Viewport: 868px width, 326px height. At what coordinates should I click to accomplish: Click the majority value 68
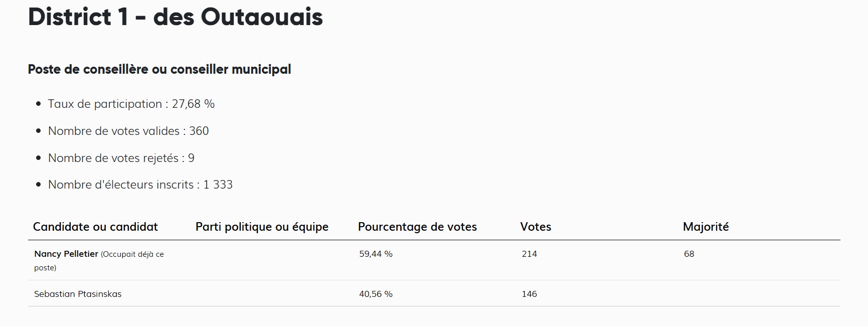click(689, 254)
